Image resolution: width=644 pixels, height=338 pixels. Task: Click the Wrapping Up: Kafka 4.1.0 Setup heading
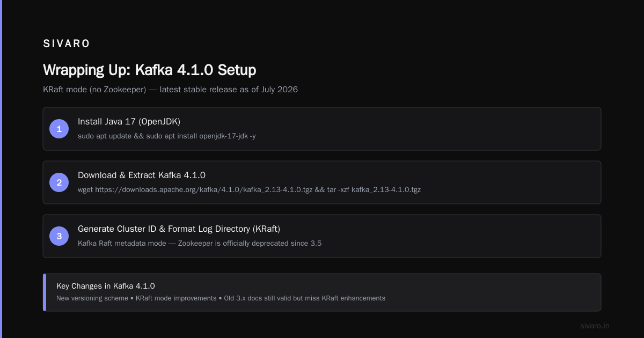149,70
